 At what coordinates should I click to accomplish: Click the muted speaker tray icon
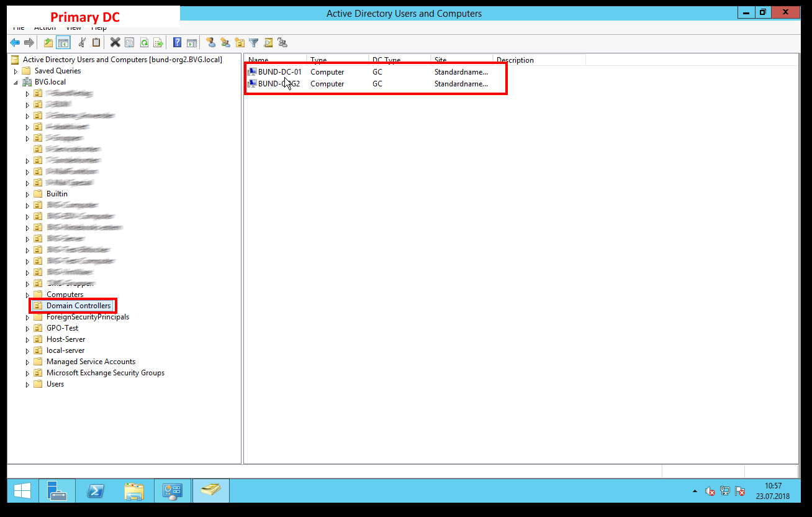coord(711,492)
